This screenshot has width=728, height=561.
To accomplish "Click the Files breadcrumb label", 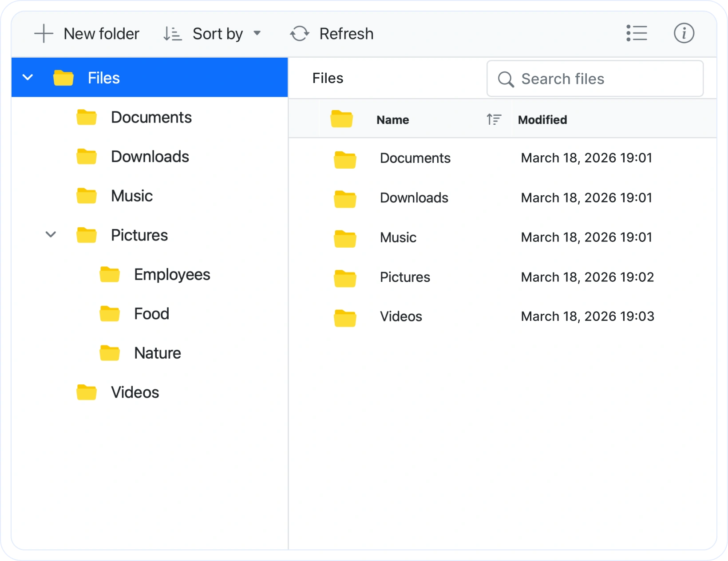I will tap(328, 78).
